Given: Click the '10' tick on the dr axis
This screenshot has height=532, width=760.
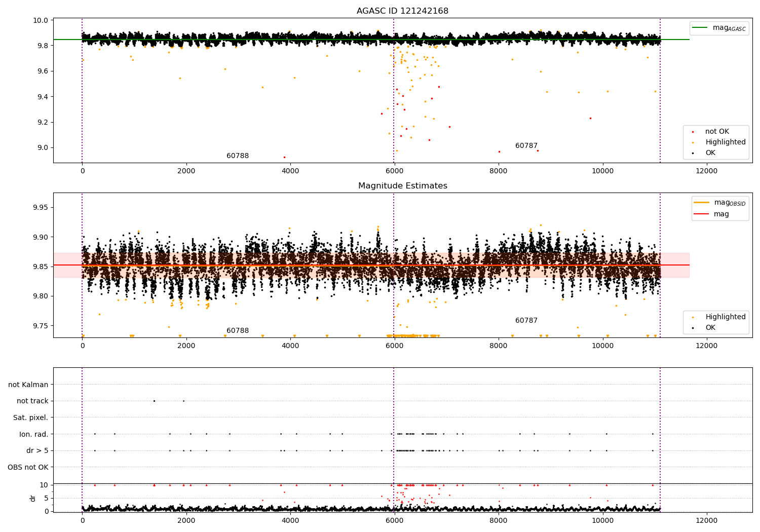Looking at the screenshot, I should click(x=44, y=485).
